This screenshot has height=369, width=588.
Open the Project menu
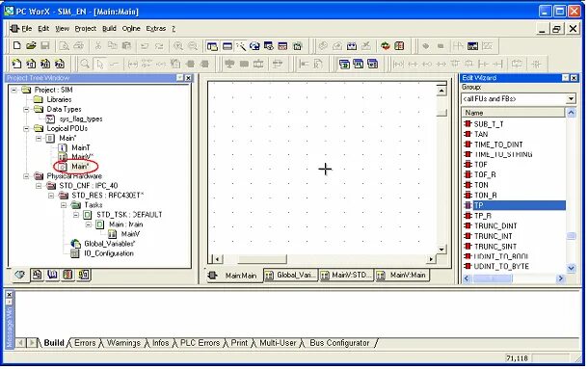[86, 29]
